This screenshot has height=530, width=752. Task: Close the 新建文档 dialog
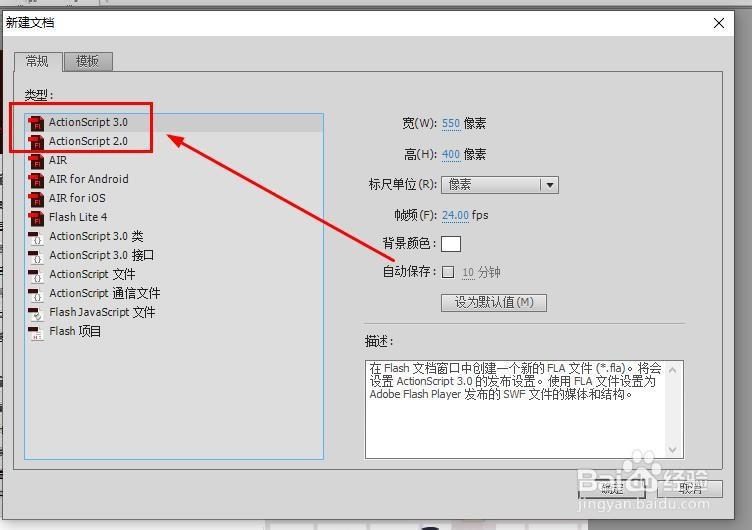[718, 23]
